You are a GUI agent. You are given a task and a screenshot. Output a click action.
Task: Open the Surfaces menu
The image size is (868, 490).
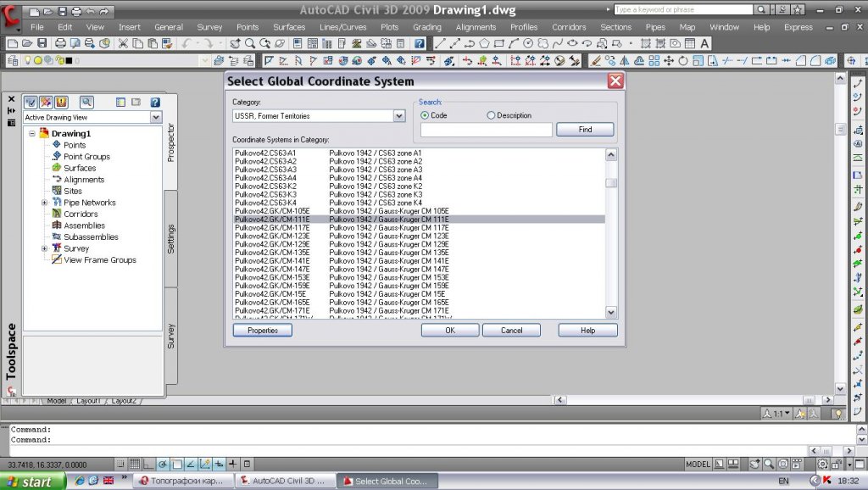coord(288,27)
